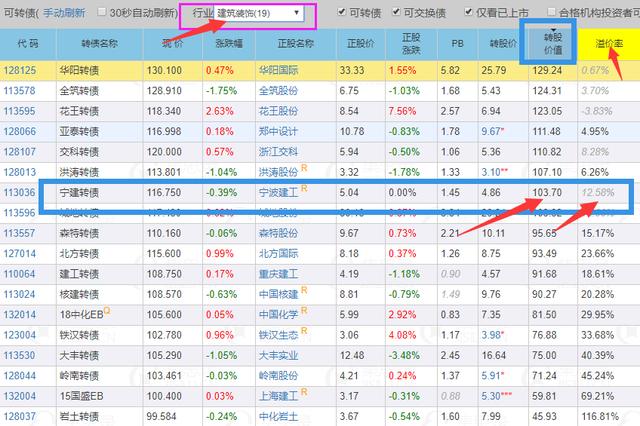Image resolution: width=640 pixels, height=426 pixels.
Task: Tick the 合格机构投资者 checkbox
Action: 551,12
